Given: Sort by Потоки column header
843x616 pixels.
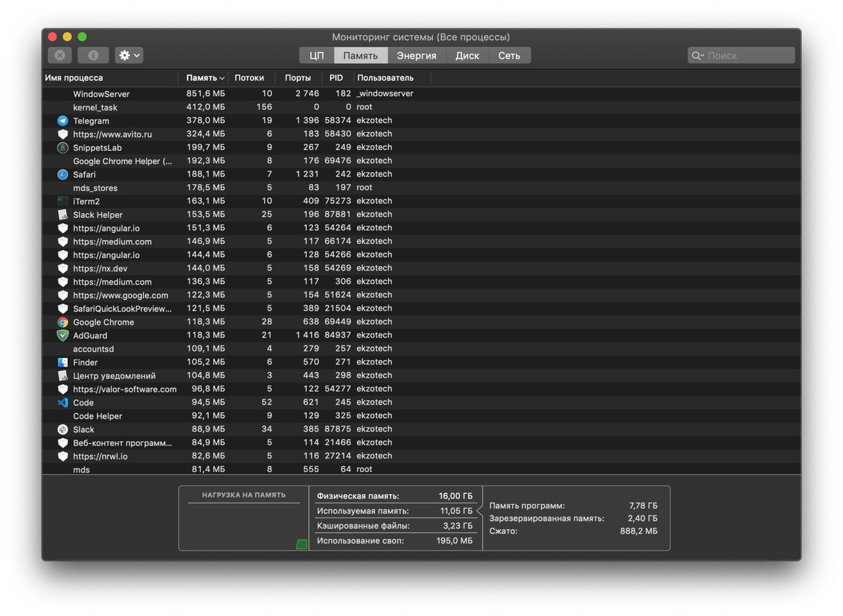Looking at the screenshot, I should click(251, 78).
